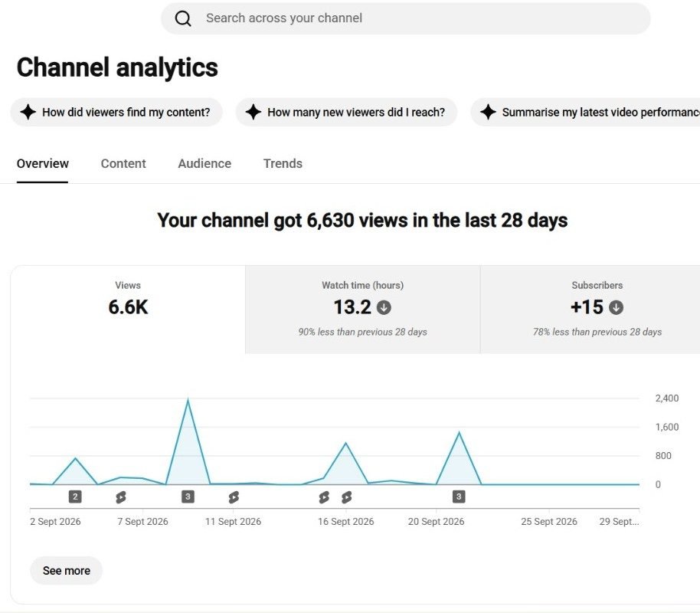Viewport: 700px width, 613px height.
Task: Click the '78% less than previous 28 days' text
Action: [597, 332]
